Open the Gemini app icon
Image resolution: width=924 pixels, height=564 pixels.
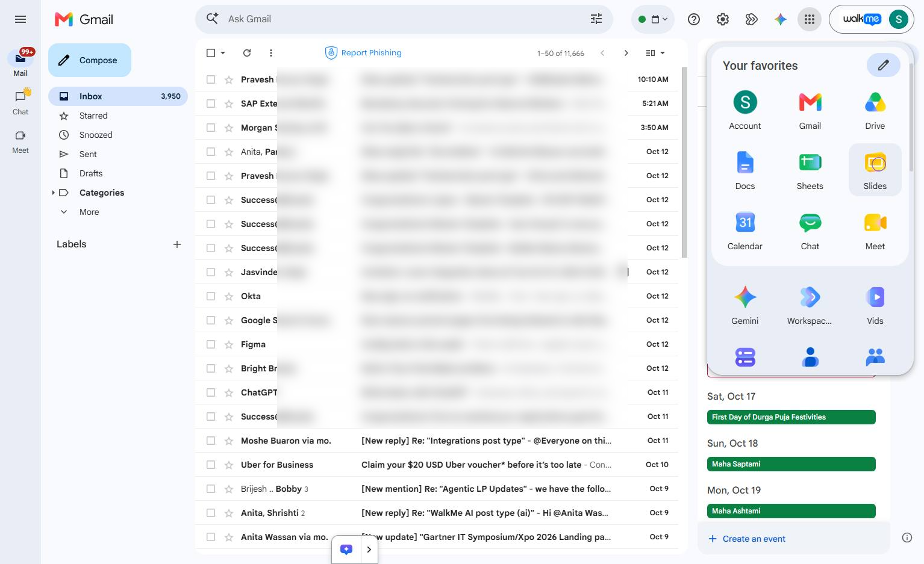[745, 305]
